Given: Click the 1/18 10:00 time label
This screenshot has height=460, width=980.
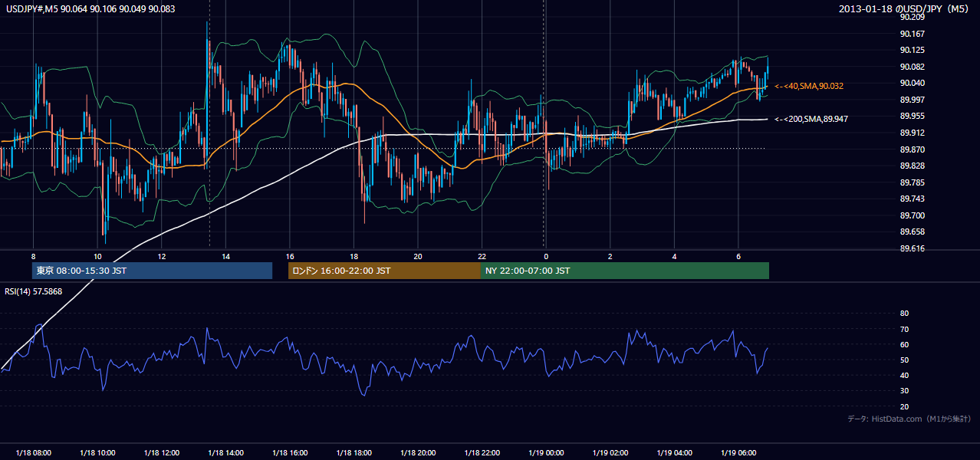Looking at the screenshot, I should point(97,453).
